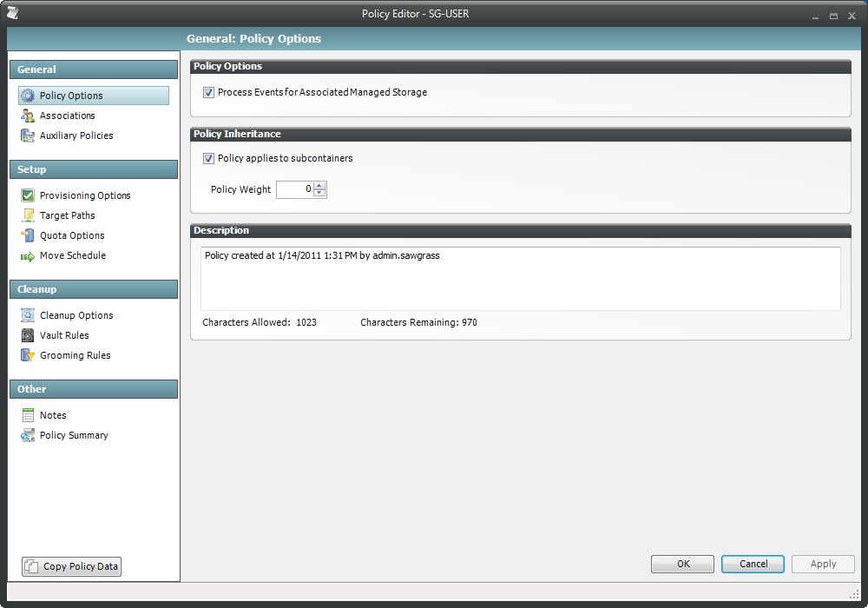The height and width of the screenshot is (608, 868).
Task: Click the Provisioning Options green check icon
Action: pos(28,195)
